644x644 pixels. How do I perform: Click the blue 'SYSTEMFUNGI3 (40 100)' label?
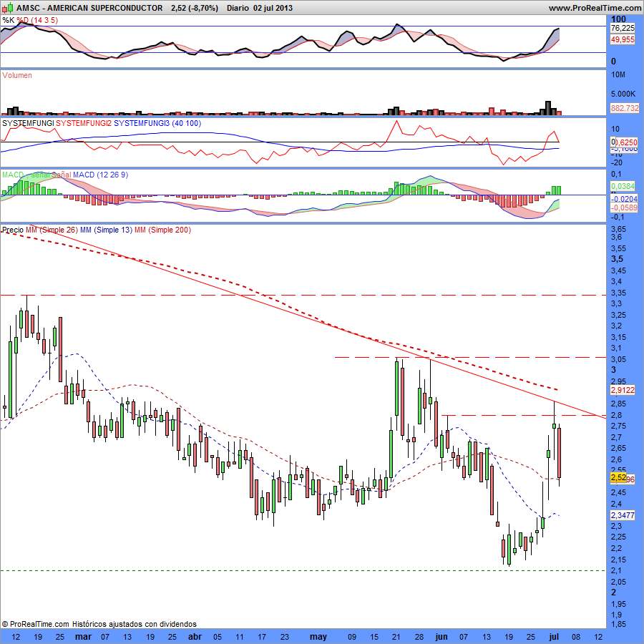click(x=157, y=123)
